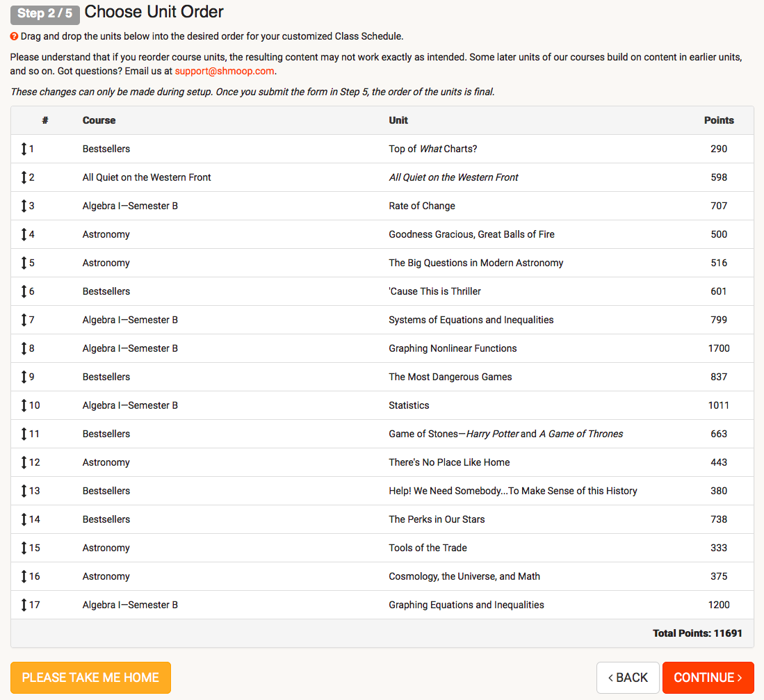Select 'Systems of Equations and Inequalities' unit

point(471,320)
